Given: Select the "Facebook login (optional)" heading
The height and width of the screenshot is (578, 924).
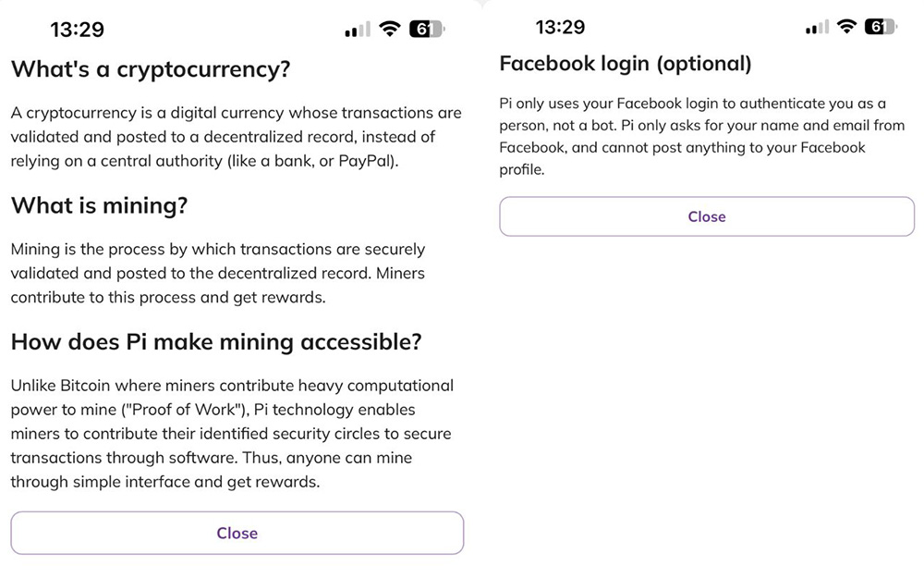Looking at the screenshot, I should pyautogui.click(x=626, y=63).
